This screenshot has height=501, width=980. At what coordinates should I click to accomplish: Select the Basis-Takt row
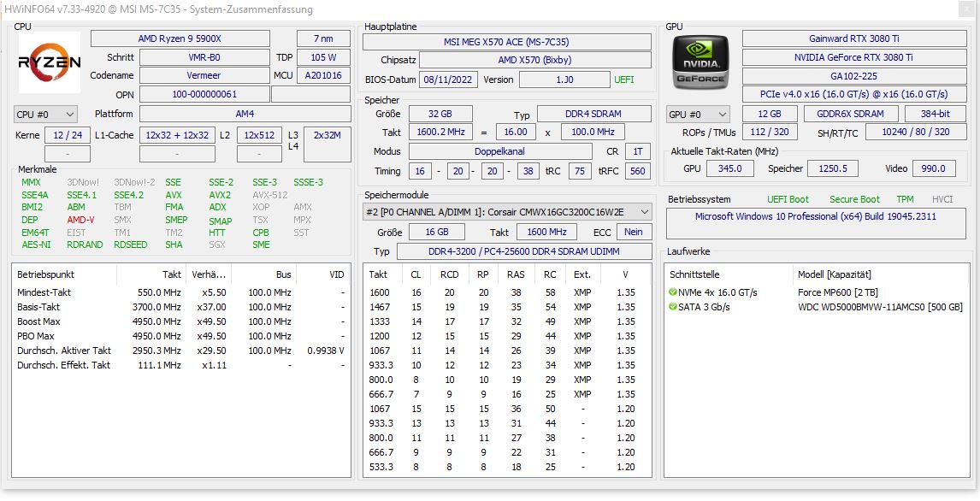181,307
